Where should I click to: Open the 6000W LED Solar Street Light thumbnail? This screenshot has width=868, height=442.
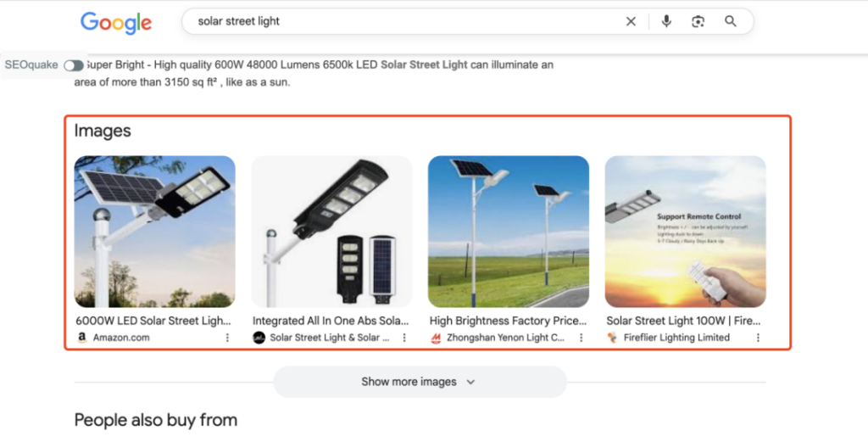(x=155, y=231)
